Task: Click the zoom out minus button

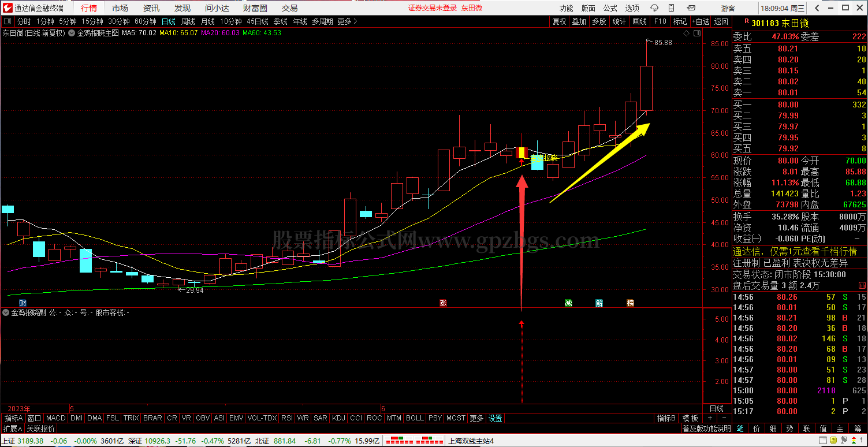Action: tap(723, 418)
